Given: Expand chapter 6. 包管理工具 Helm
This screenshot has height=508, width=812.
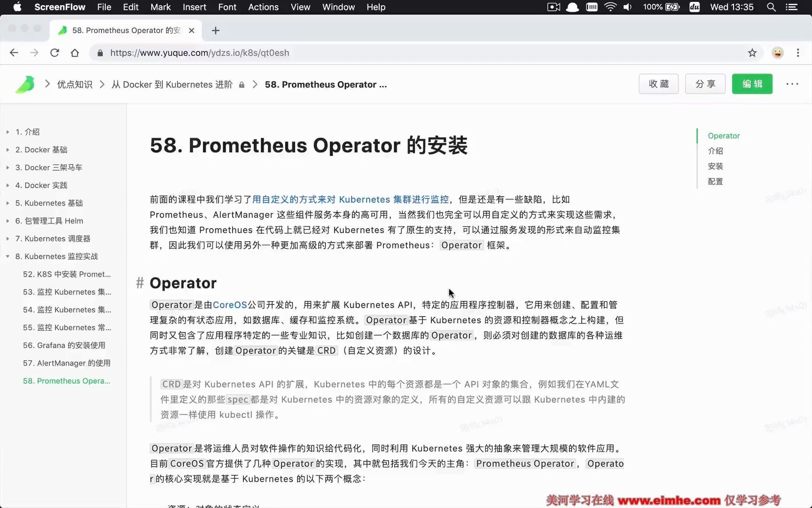Looking at the screenshot, I should pyautogui.click(x=8, y=221).
